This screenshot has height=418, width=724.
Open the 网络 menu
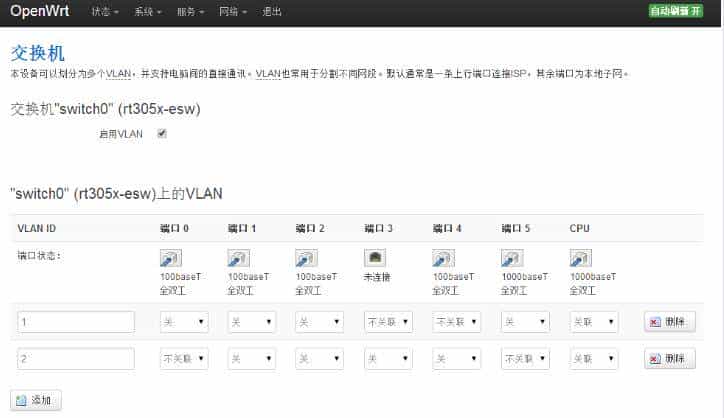[233, 12]
